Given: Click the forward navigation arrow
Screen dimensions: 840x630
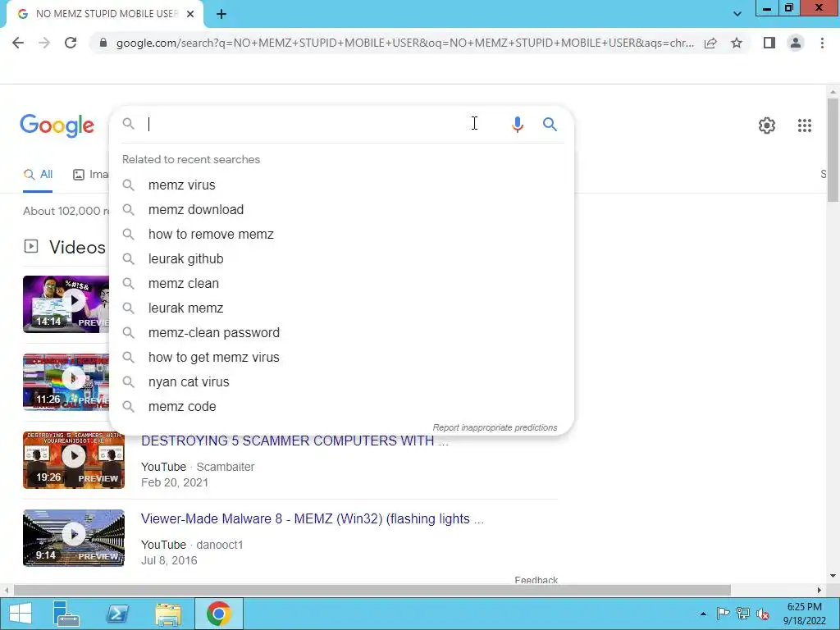Looking at the screenshot, I should click(44, 43).
